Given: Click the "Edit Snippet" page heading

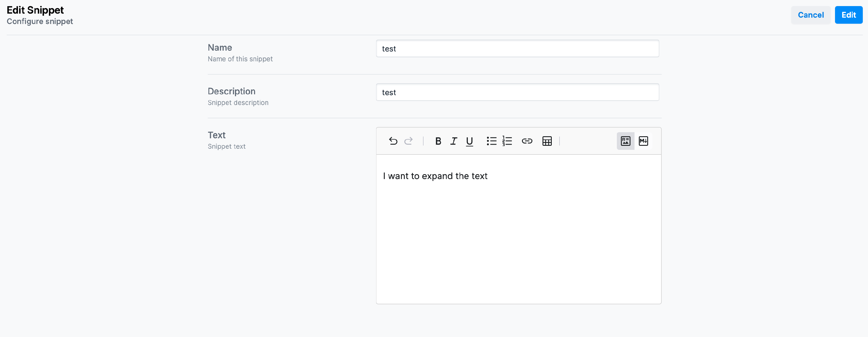Looking at the screenshot, I should point(35,10).
